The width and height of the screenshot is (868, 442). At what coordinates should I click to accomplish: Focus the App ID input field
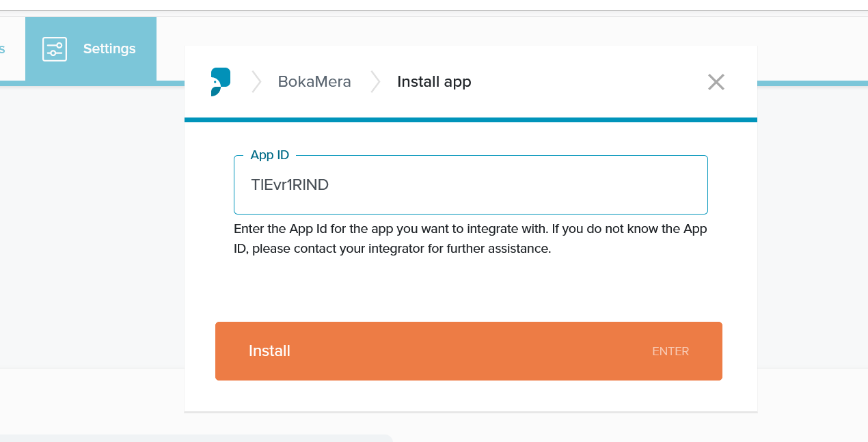click(x=470, y=185)
